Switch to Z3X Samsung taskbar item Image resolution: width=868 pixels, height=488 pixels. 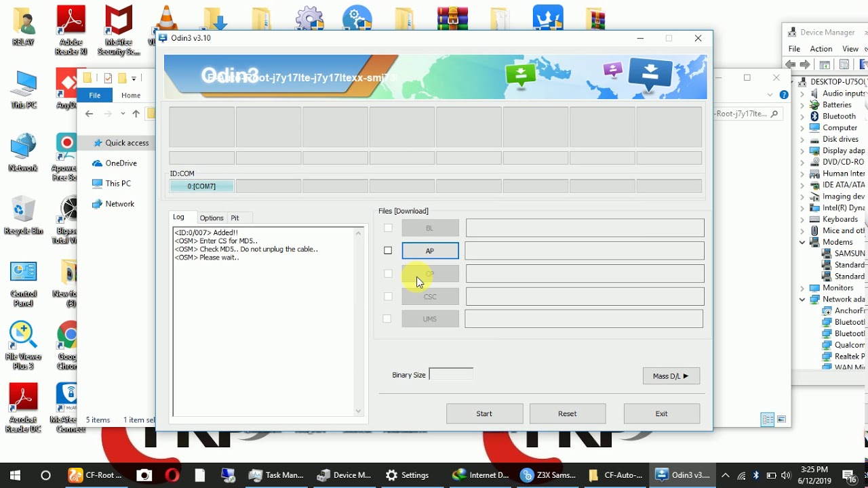(x=548, y=475)
